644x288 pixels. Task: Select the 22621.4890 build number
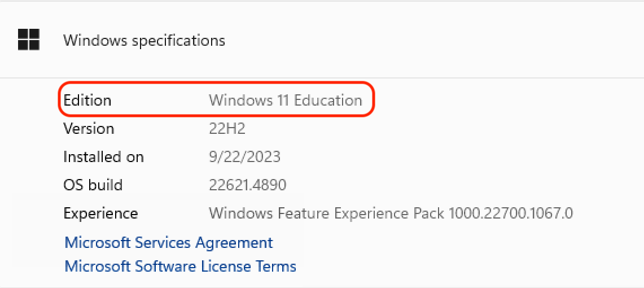click(247, 185)
